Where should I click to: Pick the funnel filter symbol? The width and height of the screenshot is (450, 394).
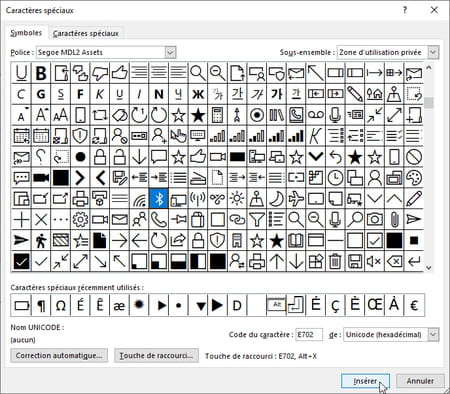(257, 220)
